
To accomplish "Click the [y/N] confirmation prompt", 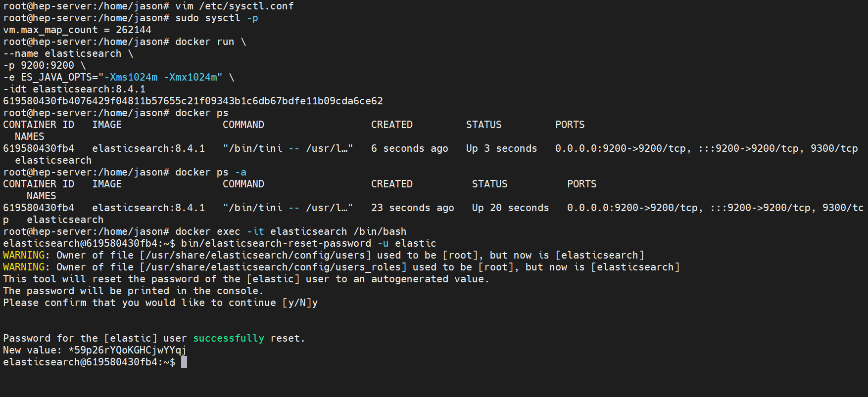I will point(297,303).
